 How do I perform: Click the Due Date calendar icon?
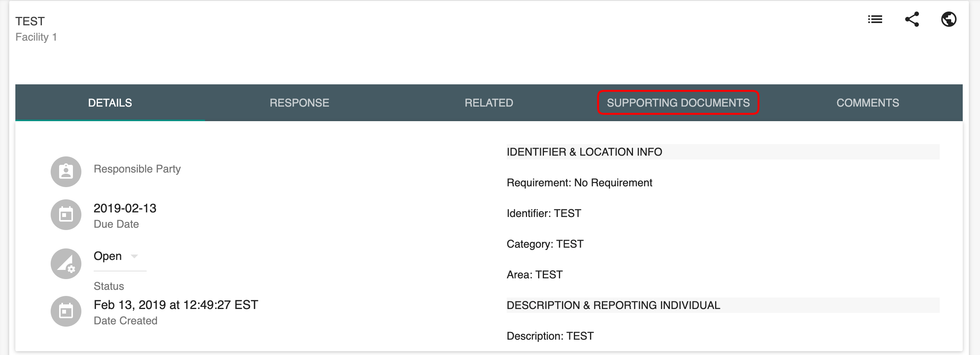pyautogui.click(x=66, y=215)
